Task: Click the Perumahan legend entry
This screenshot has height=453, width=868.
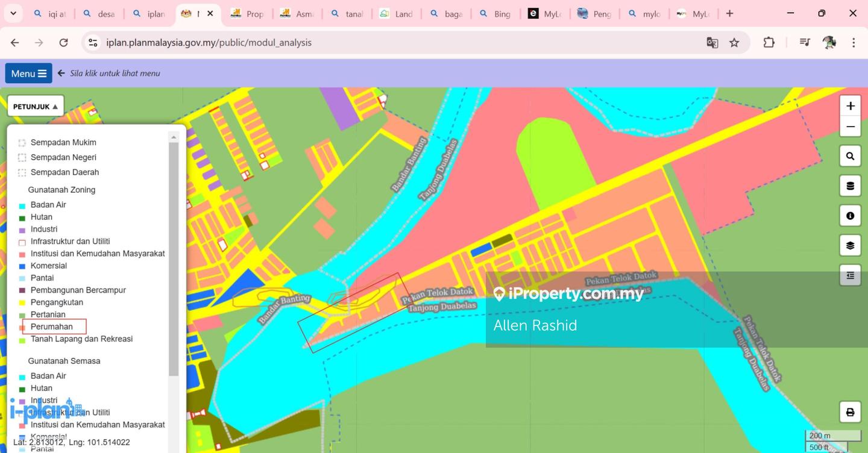Action: 52,326
